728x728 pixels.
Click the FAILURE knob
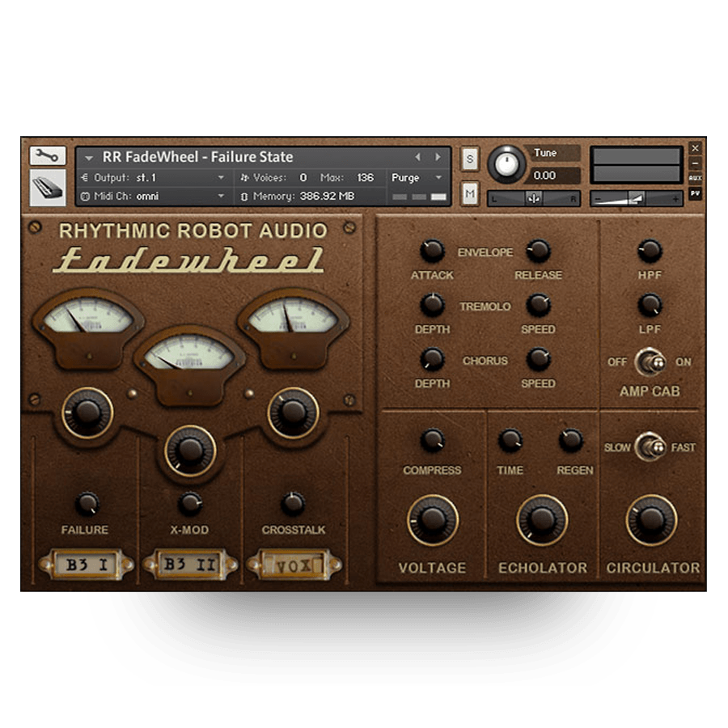87,504
